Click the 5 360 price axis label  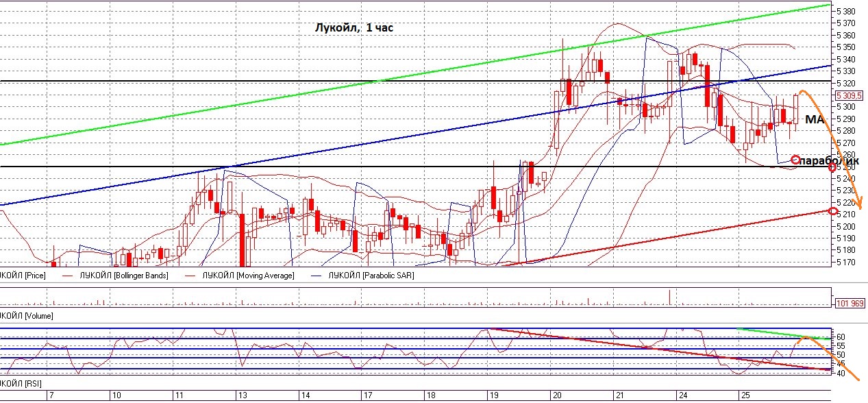click(847, 36)
